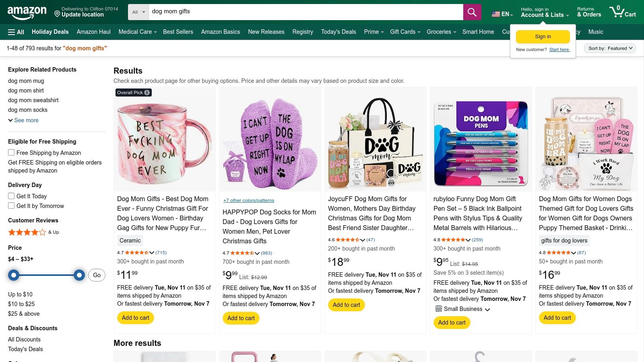Click the Amazon home logo
644x362 pixels.
tap(27, 11)
